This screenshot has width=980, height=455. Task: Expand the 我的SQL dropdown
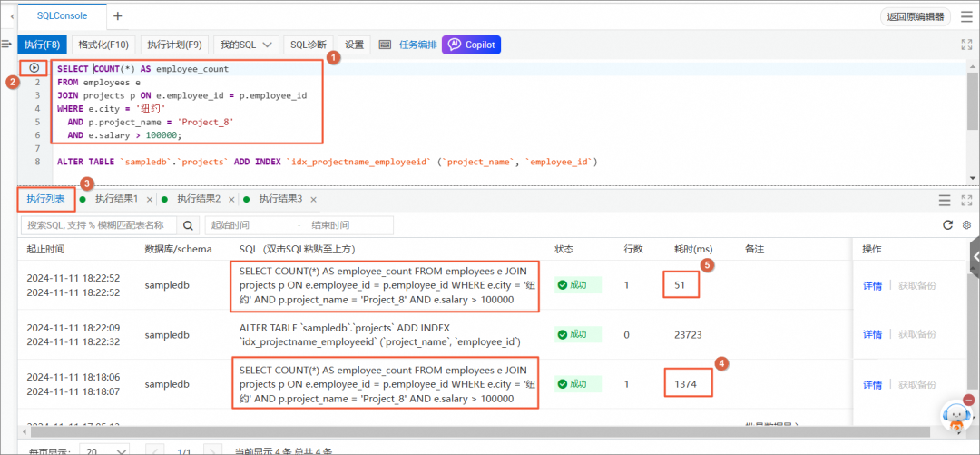pos(246,45)
